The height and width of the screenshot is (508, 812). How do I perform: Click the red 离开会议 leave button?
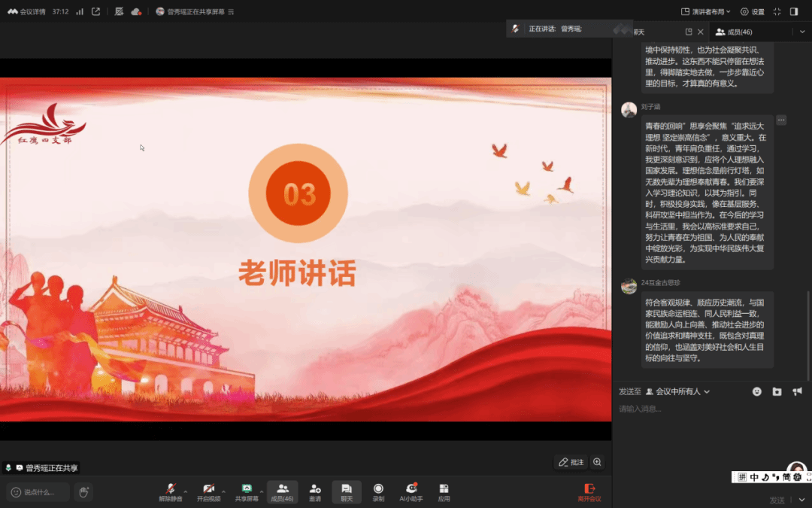589,492
